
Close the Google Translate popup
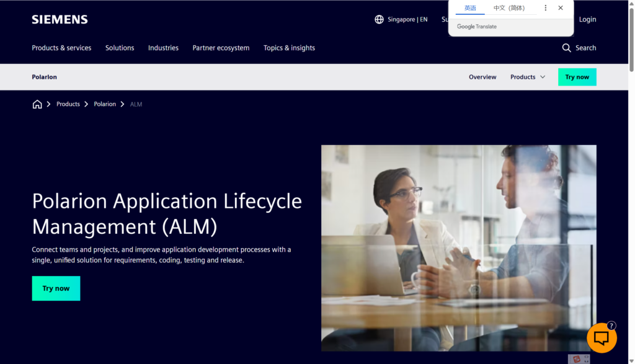[x=561, y=8]
